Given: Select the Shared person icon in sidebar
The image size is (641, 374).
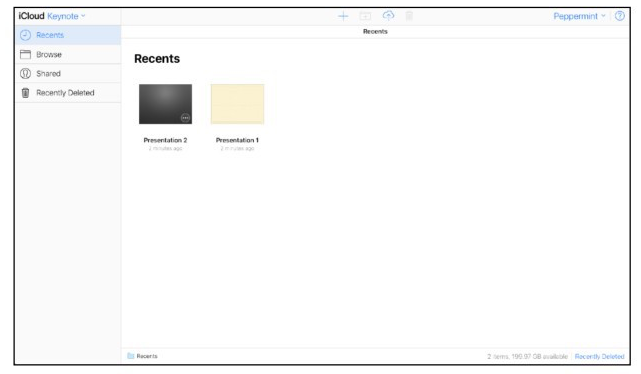Looking at the screenshot, I should (x=25, y=74).
